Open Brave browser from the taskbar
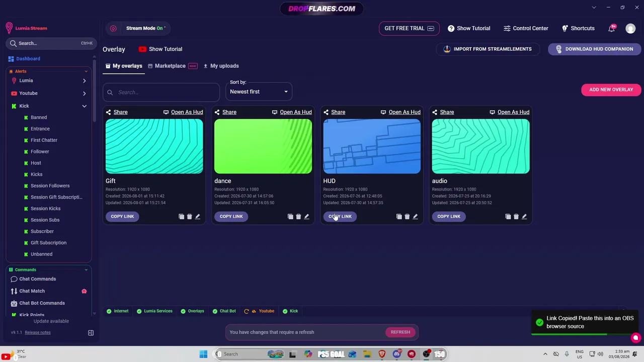Screen dimensions: 644x362 tap(382, 354)
